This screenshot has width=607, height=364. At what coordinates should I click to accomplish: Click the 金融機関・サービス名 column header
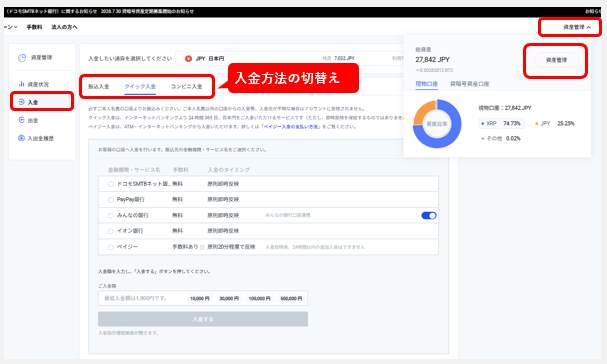134,170
